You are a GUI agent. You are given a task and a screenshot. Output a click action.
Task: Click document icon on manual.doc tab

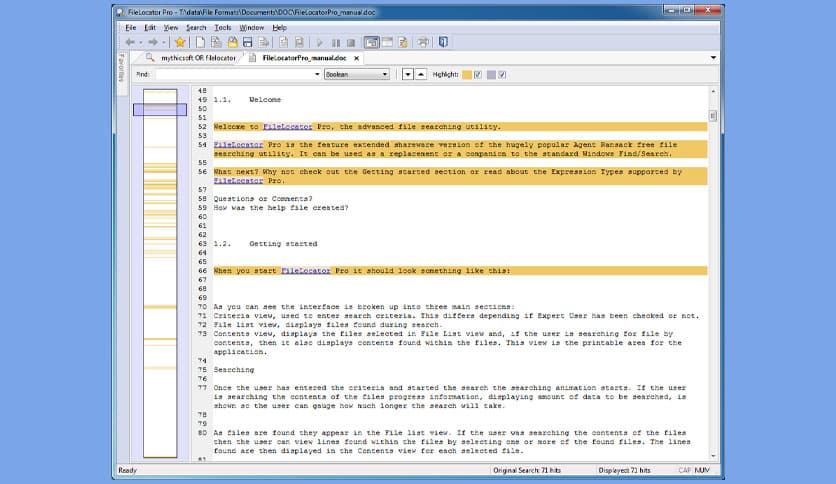coord(252,58)
